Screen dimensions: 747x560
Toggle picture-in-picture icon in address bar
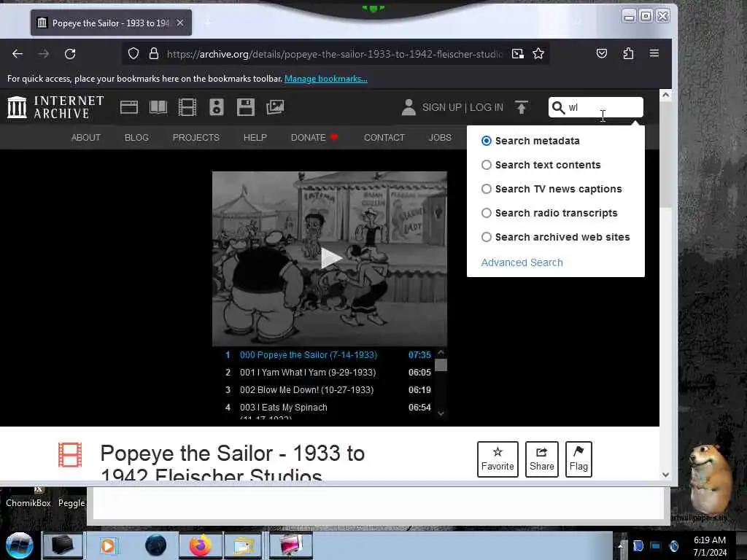coord(518,54)
